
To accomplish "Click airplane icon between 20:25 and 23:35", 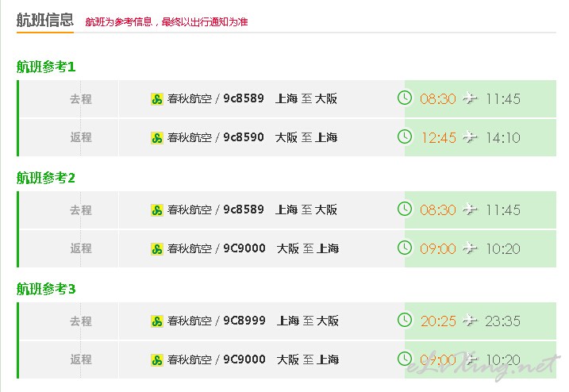I will pos(471,321).
